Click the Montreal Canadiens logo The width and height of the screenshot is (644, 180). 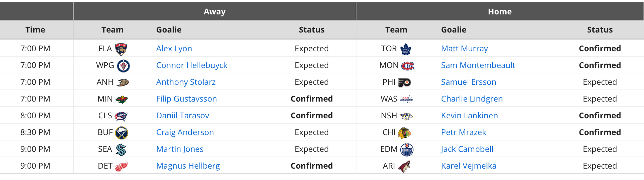(x=408, y=66)
